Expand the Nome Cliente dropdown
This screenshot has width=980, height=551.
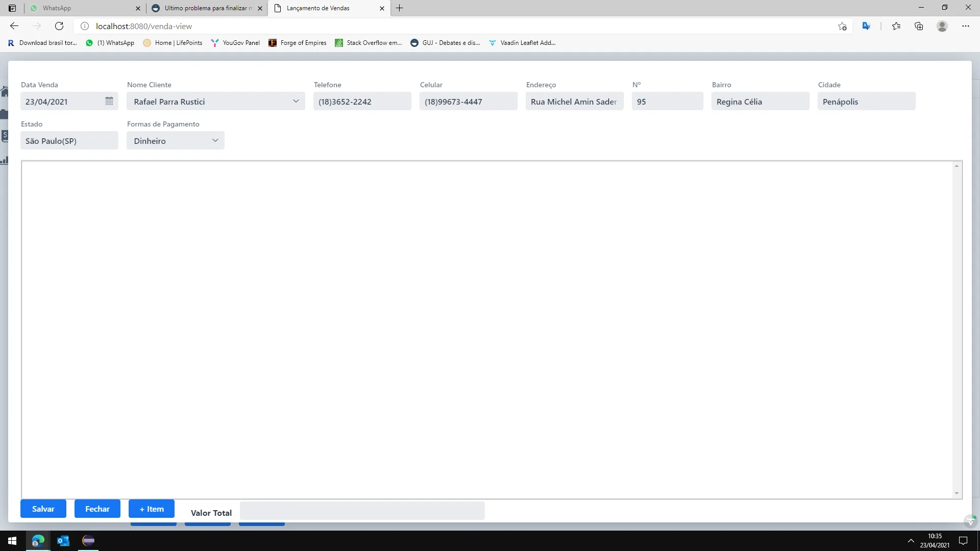pyautogui.click(x=296, y=101)
